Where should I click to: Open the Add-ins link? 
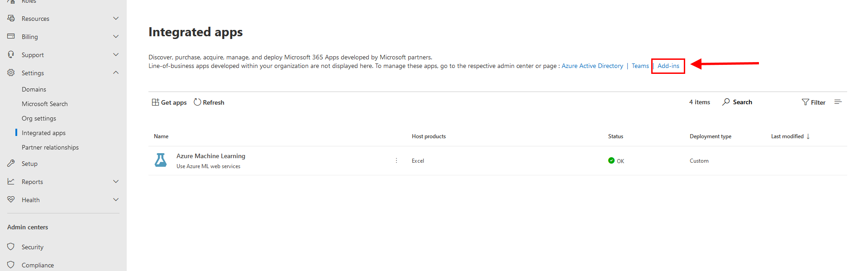[668, 66]
